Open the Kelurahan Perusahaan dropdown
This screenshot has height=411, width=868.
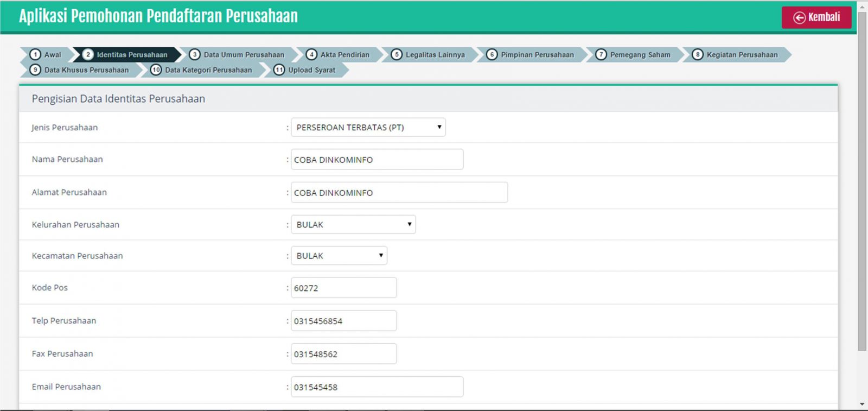353,225
